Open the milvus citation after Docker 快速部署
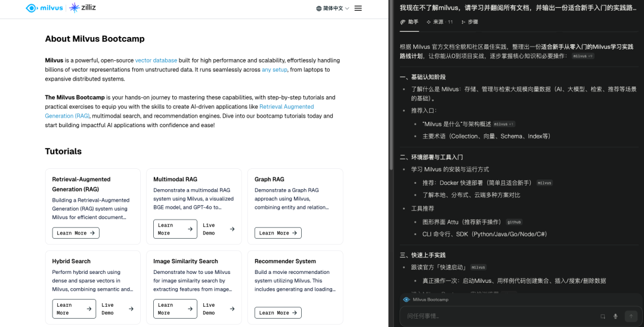Viewport: 644px width, 327px height. click(544, 183)
